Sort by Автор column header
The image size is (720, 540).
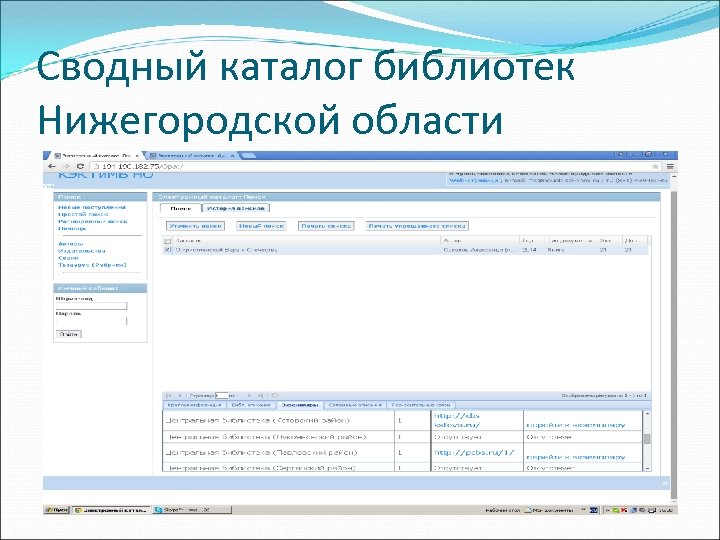(x=480, y=241)
